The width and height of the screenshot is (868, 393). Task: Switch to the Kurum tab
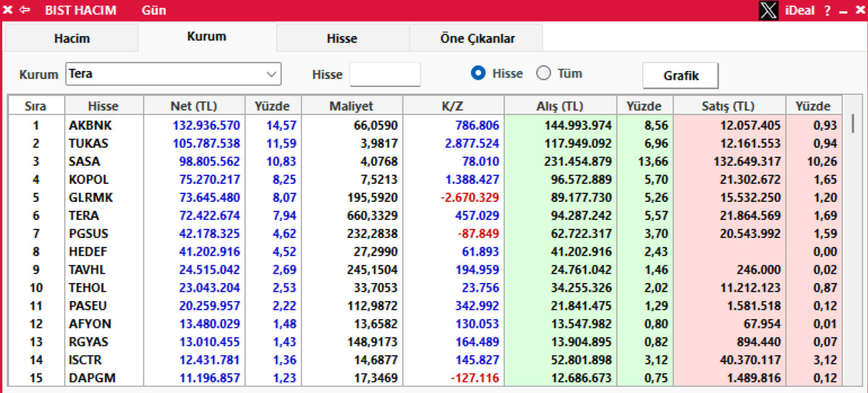pyautogui.click(x=207, y=36)
